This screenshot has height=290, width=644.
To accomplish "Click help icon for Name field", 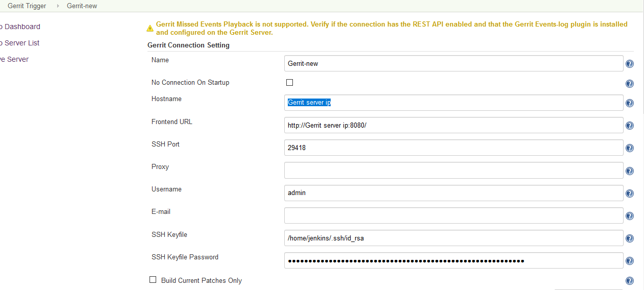I will pos(630,64).
